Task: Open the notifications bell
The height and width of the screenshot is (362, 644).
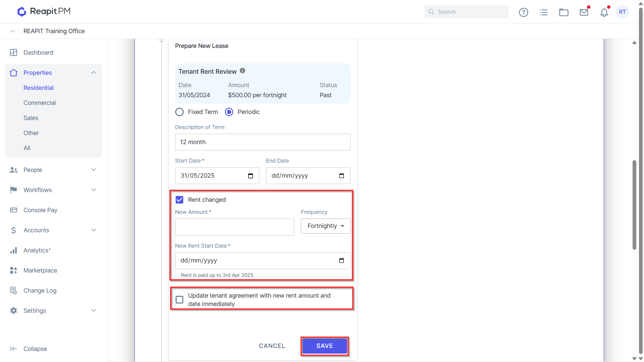Action: 604,12
